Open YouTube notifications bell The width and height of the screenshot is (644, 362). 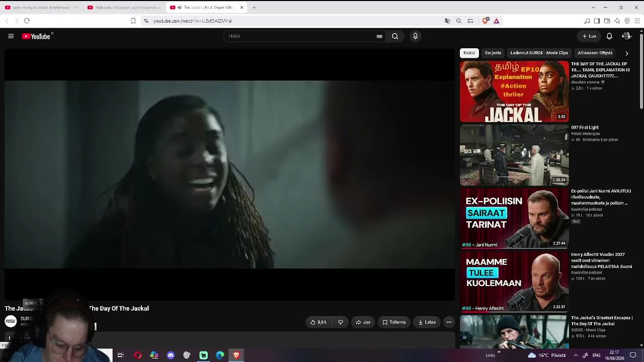(609, 36)
